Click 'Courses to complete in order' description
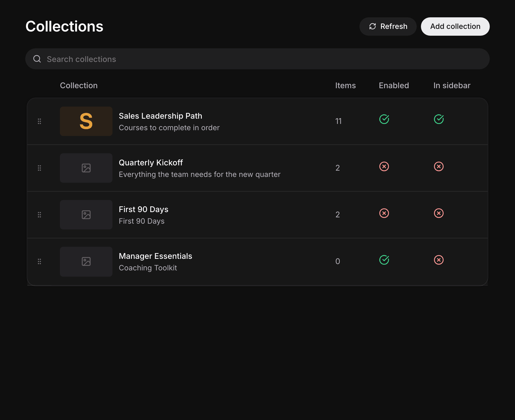Screen dimensions: 515x420 (169, 128)
